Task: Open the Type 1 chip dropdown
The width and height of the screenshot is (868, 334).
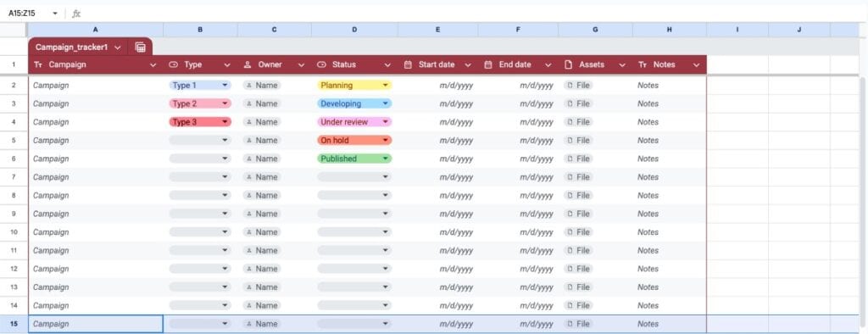Action: [x=225, y=86]
